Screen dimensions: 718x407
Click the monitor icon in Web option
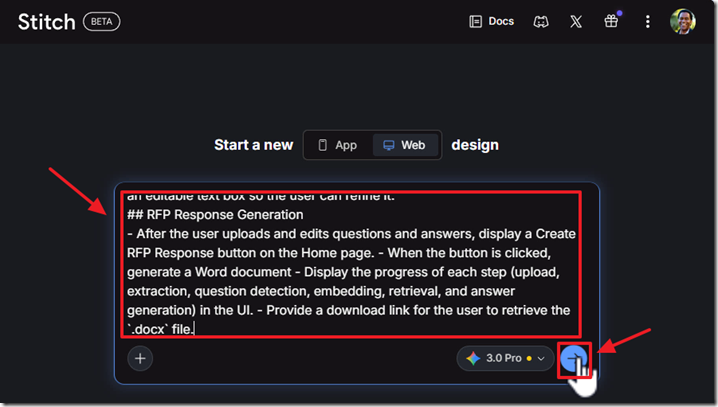pyautogui.click(x=388, y=145)
